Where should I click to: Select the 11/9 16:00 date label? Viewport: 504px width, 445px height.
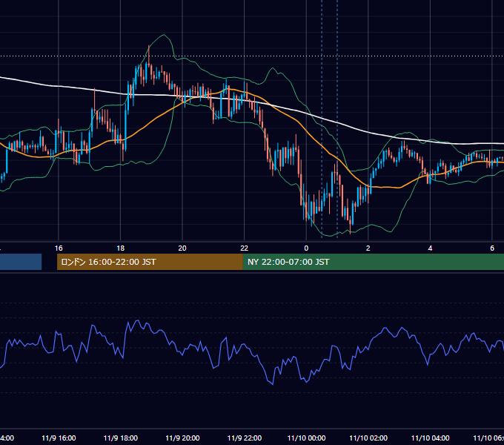pyautogui.click(x=59, y=438)
